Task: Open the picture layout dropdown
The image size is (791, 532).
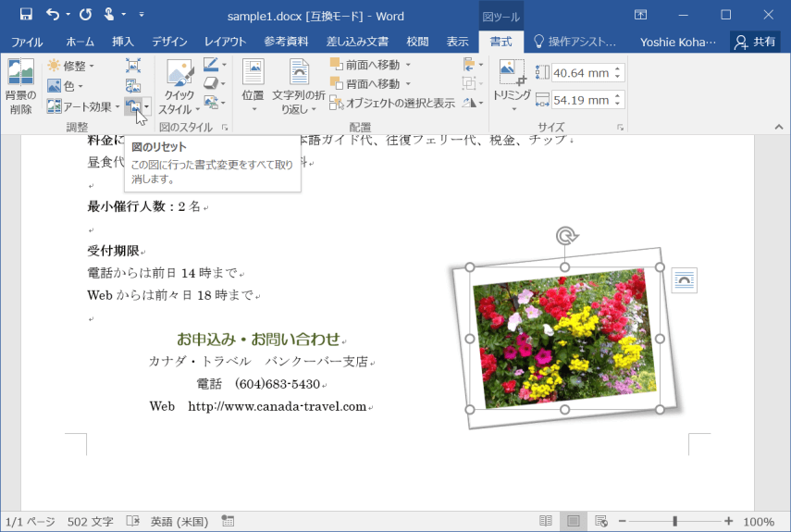Action: pos(215,103)
